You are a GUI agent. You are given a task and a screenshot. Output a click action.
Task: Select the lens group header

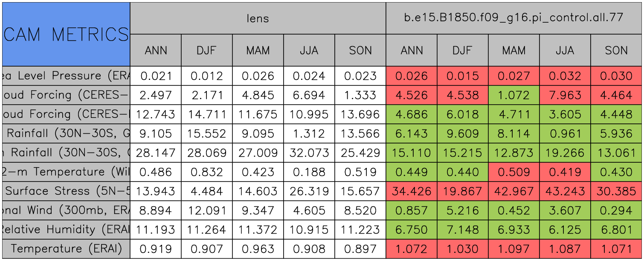[x=258, y=18]
